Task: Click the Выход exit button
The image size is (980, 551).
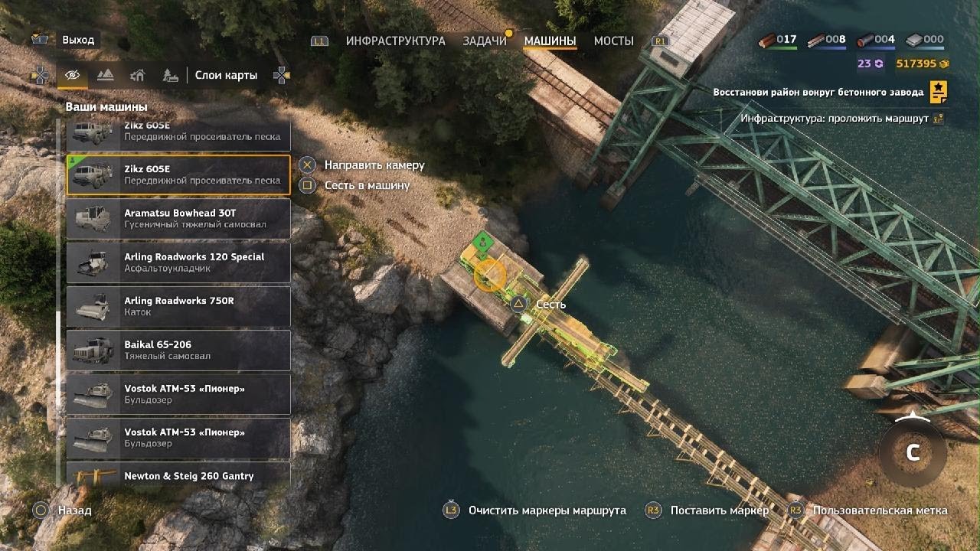Action: pyautogui.click(x=78, y=40)
